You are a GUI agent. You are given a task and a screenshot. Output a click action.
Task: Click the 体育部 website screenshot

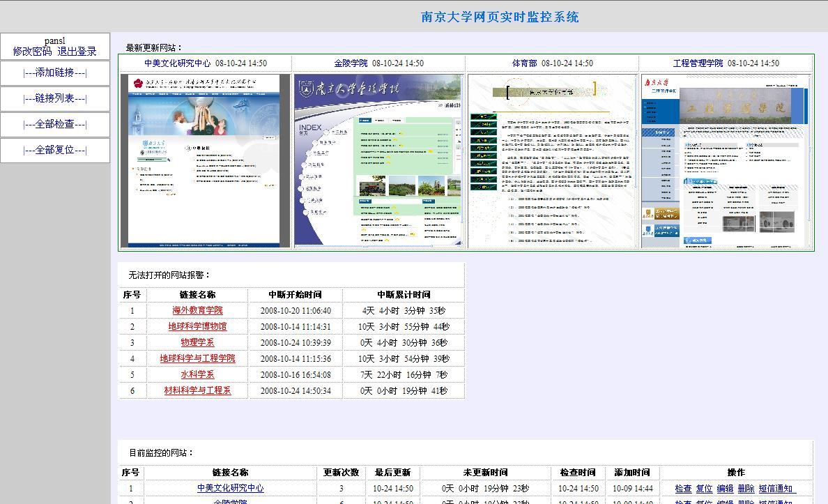pyautogui.click(x=553, y=160)
